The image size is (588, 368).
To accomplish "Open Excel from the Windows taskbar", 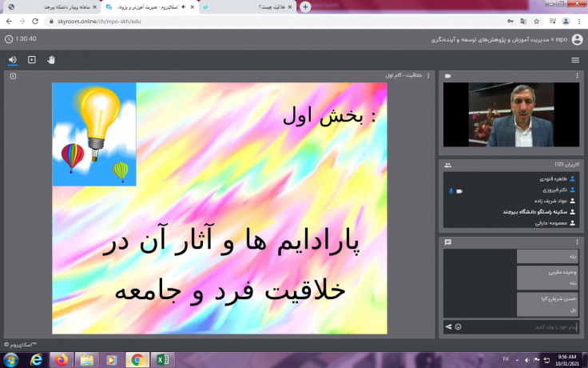I will 162,359.
